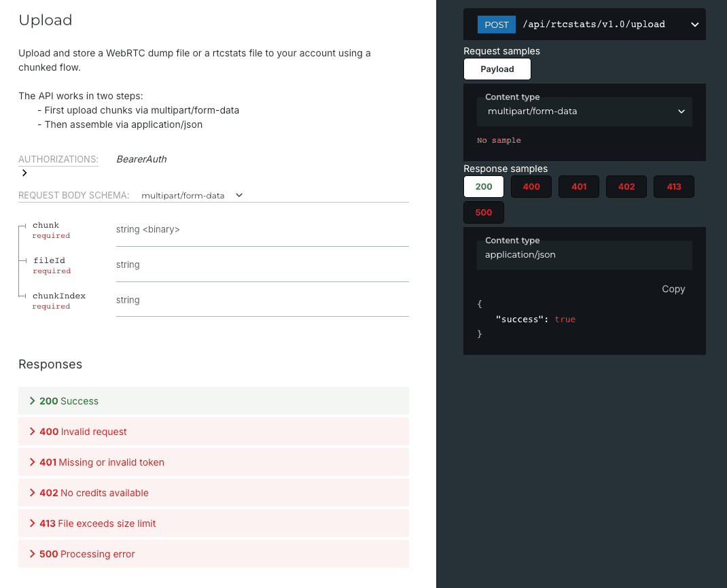Click the blue POST method badge
Image resolution: width=727 pixels, height=588 pixels.
[496, 24]
